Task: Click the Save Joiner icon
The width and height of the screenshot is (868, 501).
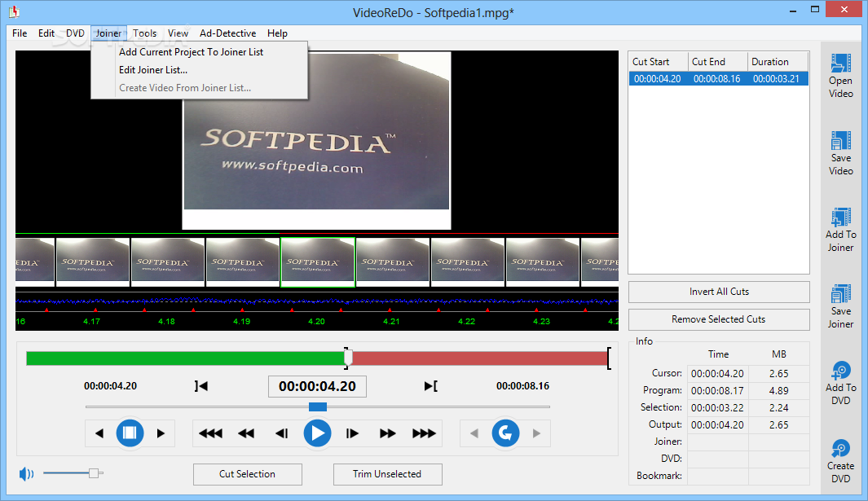Action: click(840, 294)
